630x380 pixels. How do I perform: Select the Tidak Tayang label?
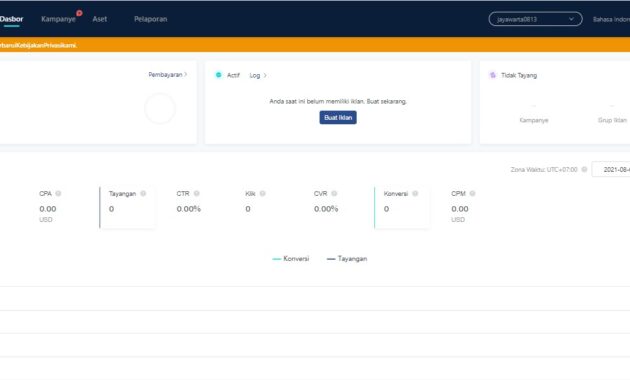coord(519,75)
